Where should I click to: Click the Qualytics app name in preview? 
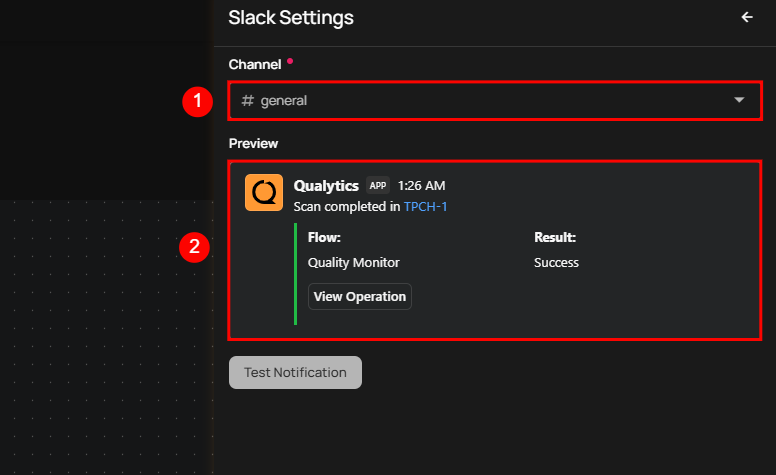click(326, 186)
